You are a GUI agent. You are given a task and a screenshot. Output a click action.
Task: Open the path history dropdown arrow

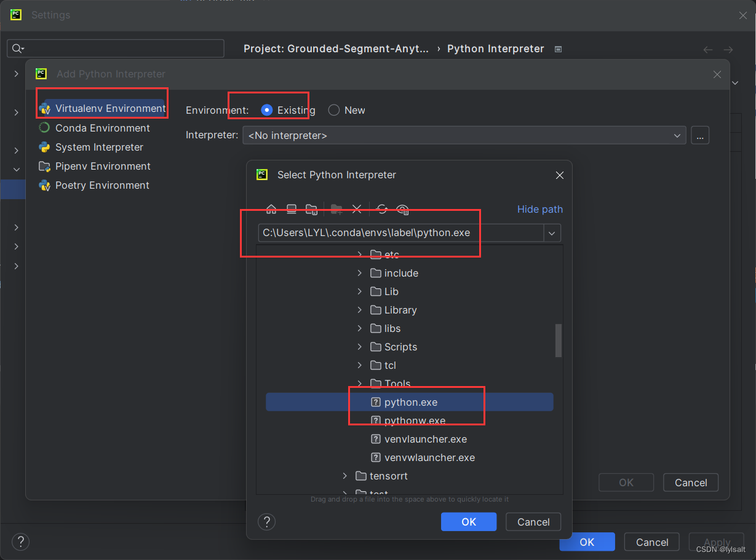pyautogui.click(x=552, y=233)
